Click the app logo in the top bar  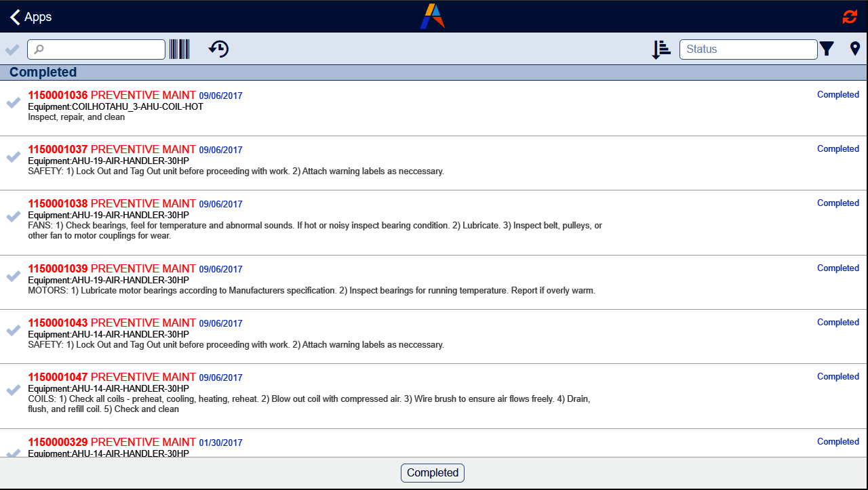pos(433,16)
